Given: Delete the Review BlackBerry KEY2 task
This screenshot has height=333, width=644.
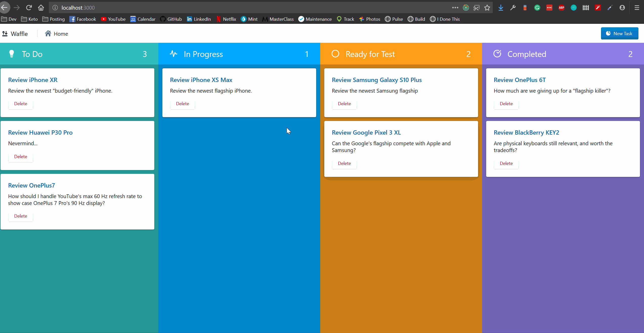Looking at the screenshot, I should point(506,163).
